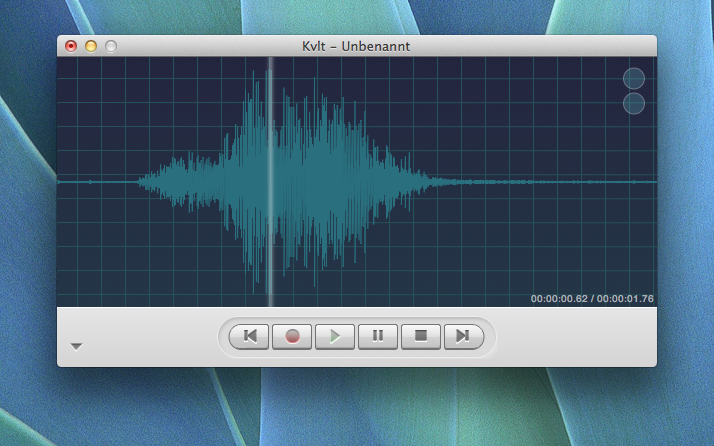Image resolution: width=714 pixels, height=446 pixels.
Task: Click the time readout 00:00:00.62 / 00:00:01.76
Action: (592, 299)
